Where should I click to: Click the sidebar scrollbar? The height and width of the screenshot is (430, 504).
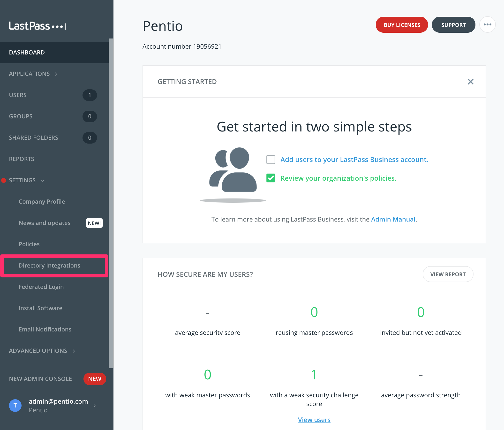click(x=111, y=203)
